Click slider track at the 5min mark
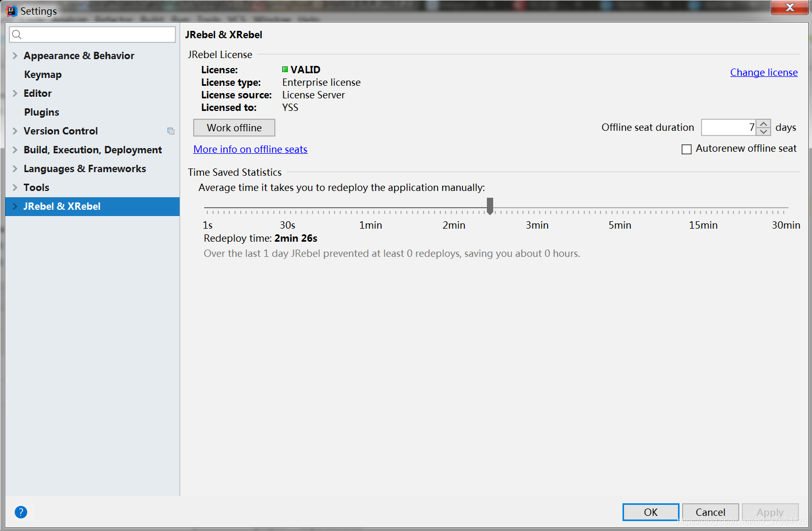This screenshot has height=531, width=812. (620, 208)
